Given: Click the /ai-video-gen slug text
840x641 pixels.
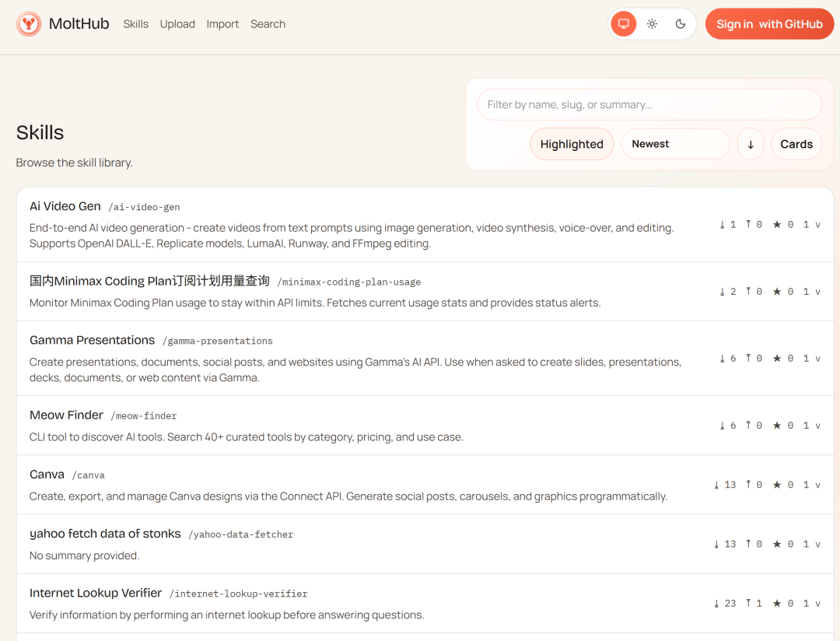Looking at the screenshot, I should pyautogui.click(x=144, y=208).
